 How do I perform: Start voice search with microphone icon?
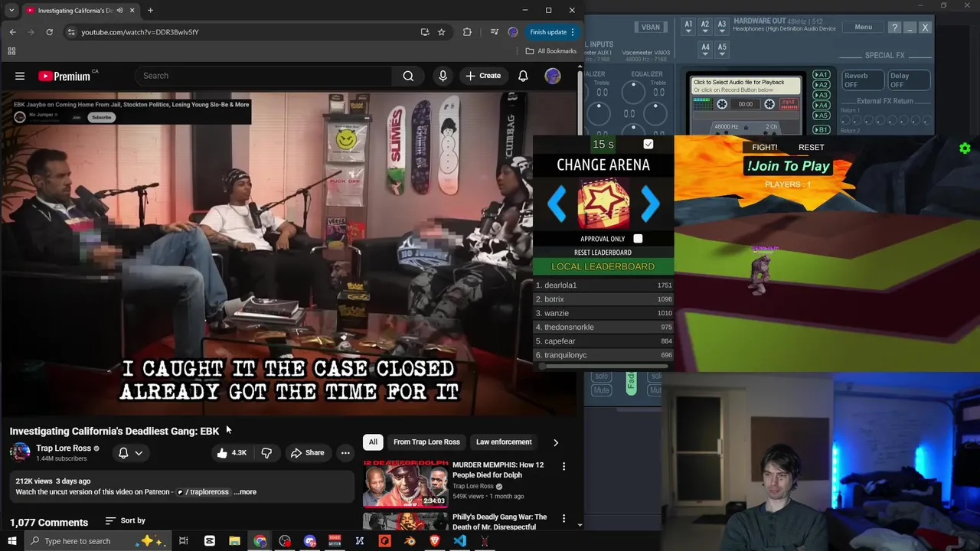tap(443, 76)
